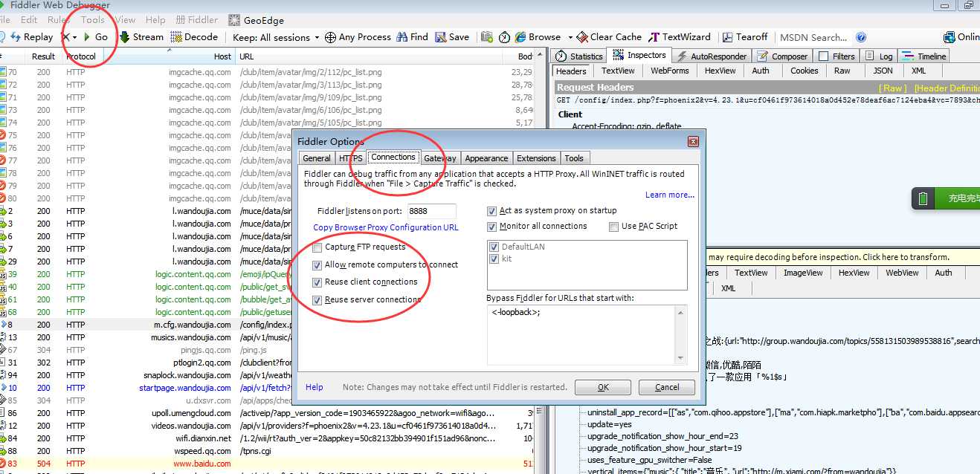Open the Help menu

[155, 20]
